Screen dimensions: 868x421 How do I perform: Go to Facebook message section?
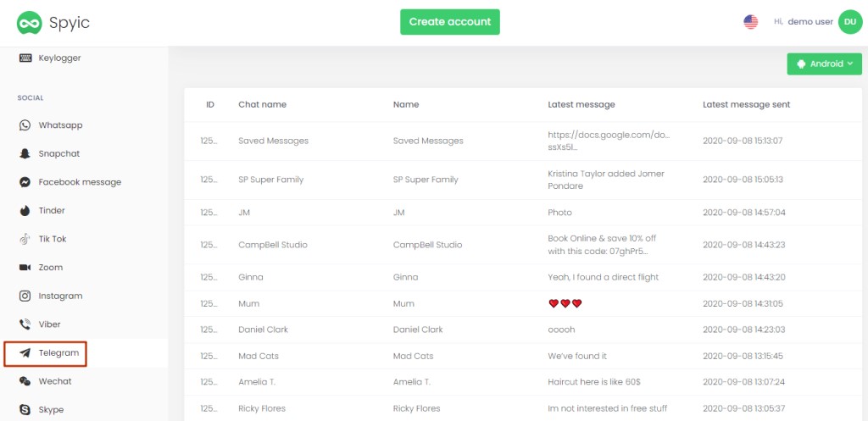point(80,182)
